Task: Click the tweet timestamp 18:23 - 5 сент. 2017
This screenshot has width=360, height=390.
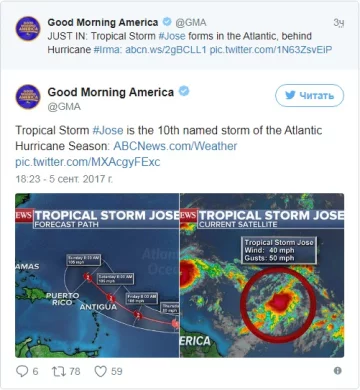Action: [x=64, y=179]
